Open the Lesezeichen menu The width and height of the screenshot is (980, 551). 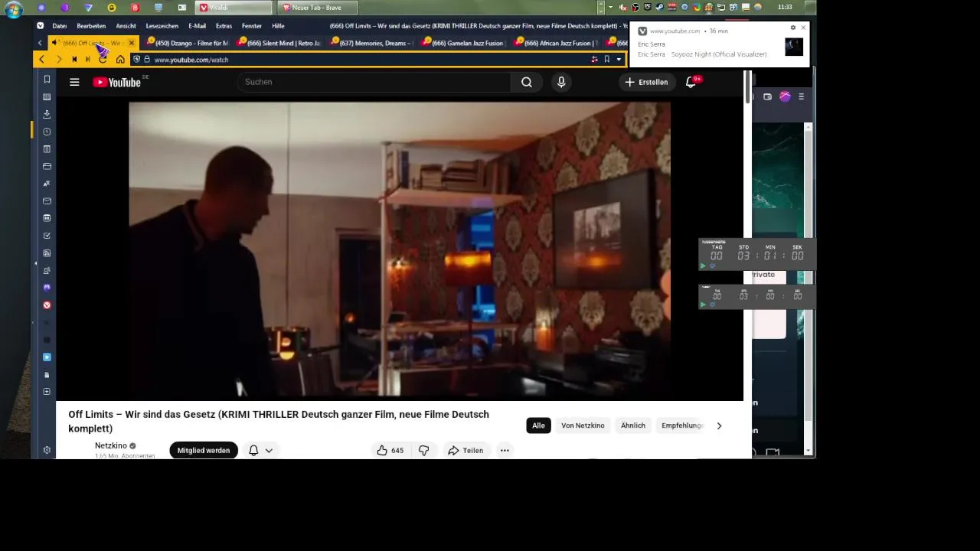pos(162,26)
